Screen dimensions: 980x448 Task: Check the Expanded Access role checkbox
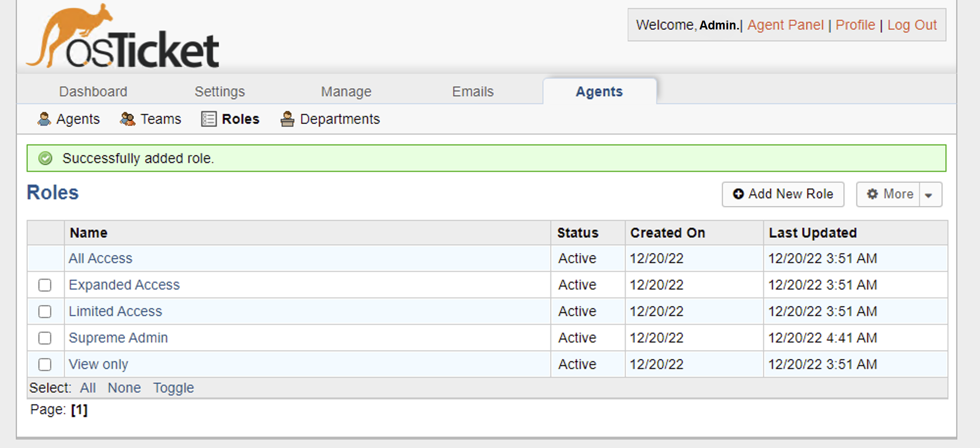[45, 285]
